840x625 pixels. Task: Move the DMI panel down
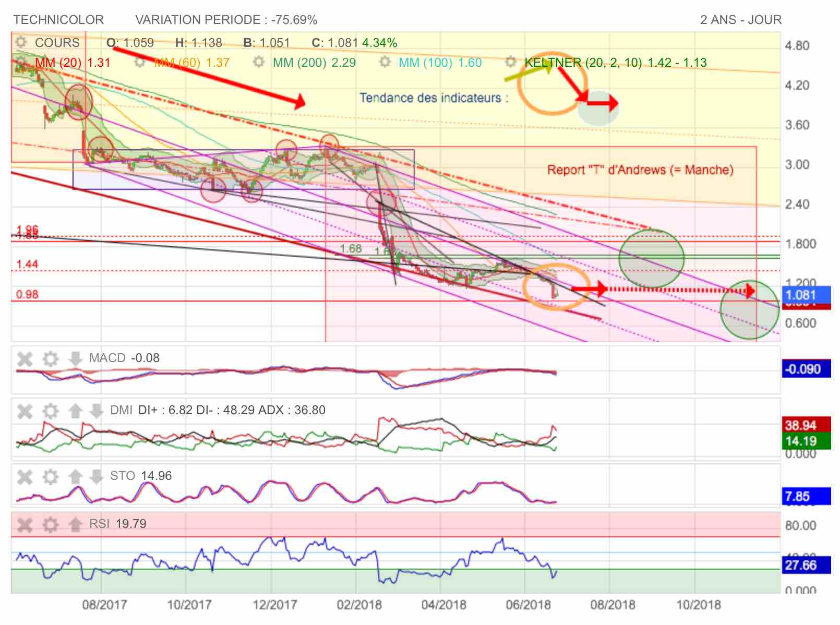[x=96, y=411]
